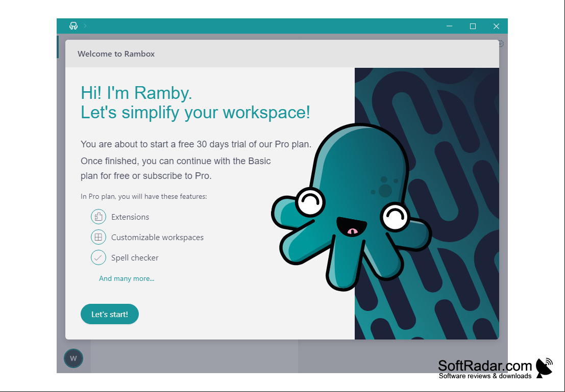Click the Spell checker checkmark icon
This screenshot has width=565, height=392.
pos(99,257)
